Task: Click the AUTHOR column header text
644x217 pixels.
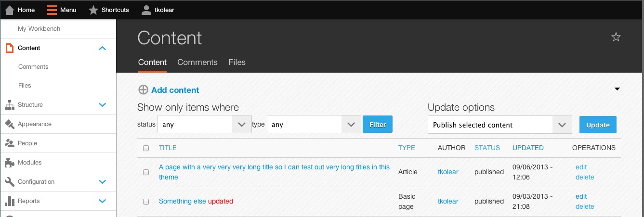Action: pos(452,148)
